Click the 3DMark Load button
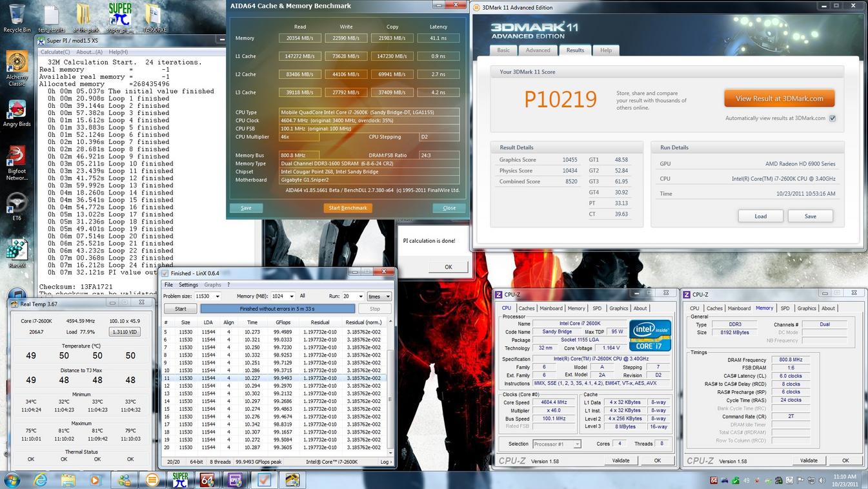 (761, 216)
